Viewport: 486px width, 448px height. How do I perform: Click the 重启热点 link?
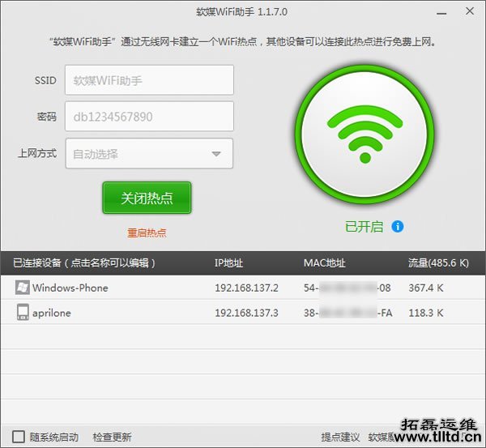pyautogui.click(x=147, y=233)
